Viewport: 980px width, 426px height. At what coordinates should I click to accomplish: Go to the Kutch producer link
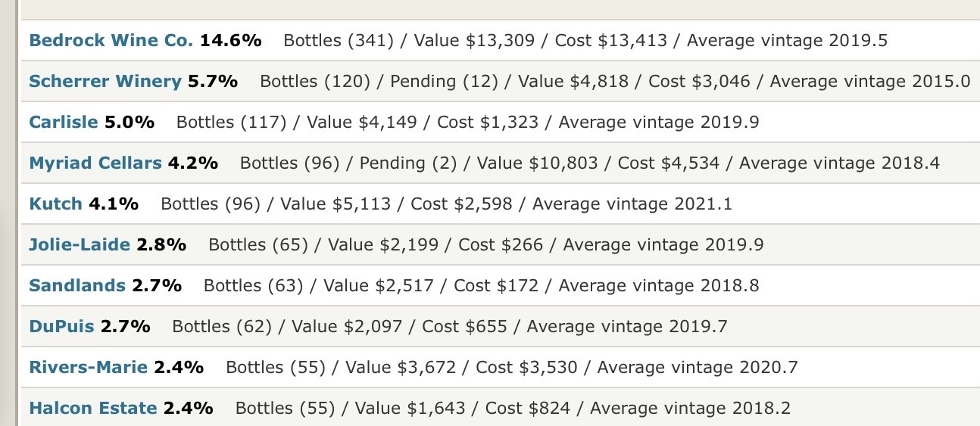[x=55, y=204]
